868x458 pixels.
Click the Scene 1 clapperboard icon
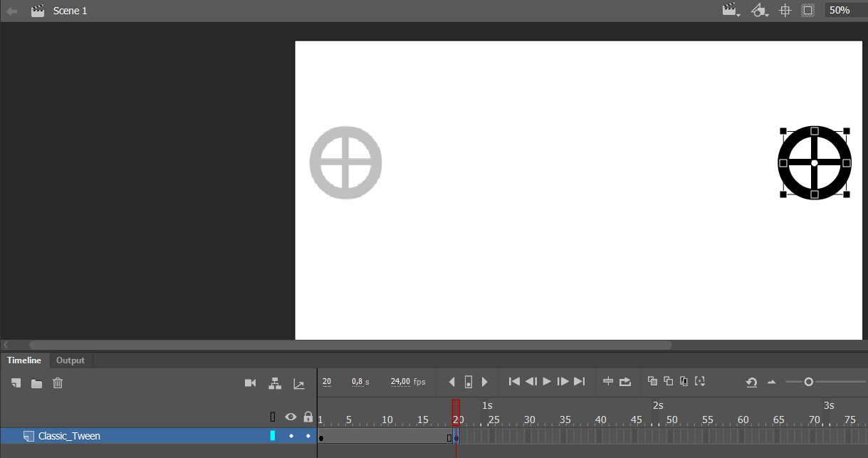tap(38, 11)
